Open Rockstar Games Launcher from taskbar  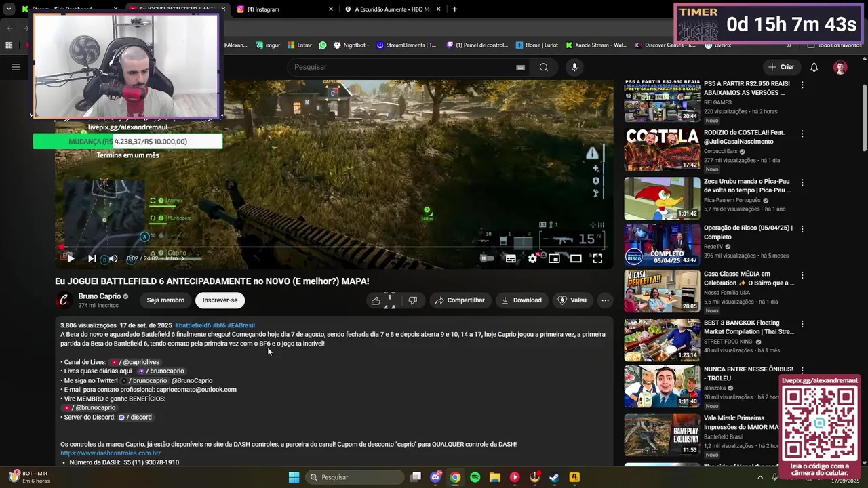pyautogui.click(x=574, y=477)
